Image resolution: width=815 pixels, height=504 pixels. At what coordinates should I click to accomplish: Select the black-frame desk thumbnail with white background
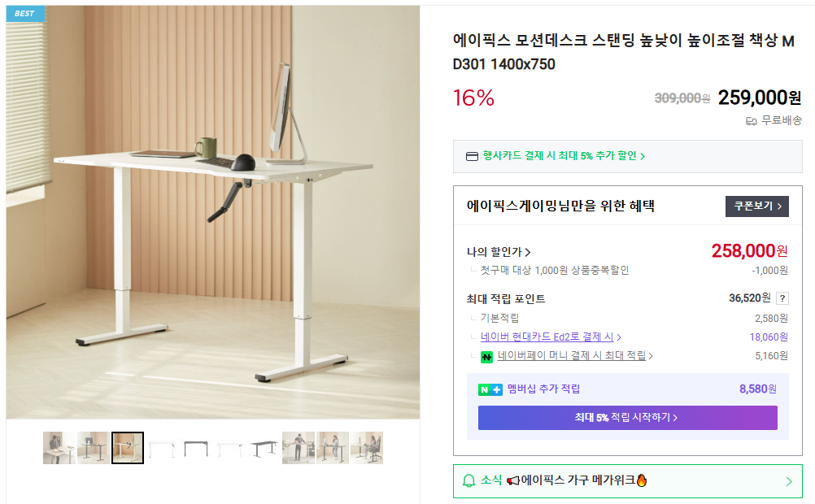[x=196, y=448]
